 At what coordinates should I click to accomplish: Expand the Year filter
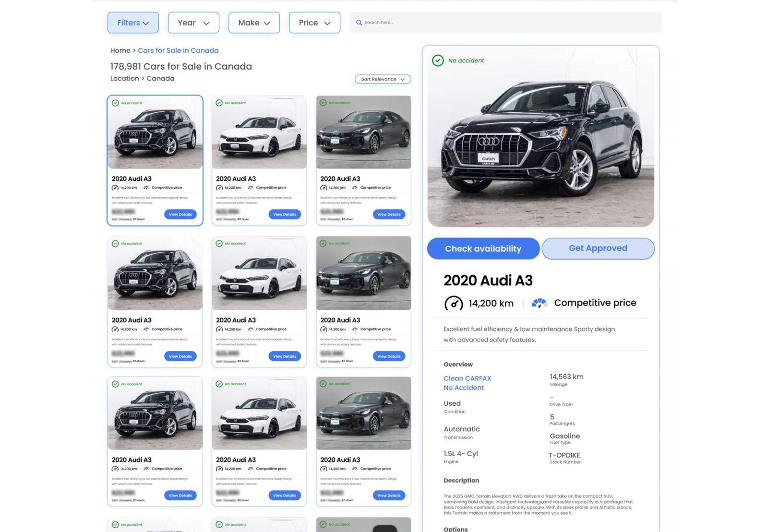(193, 23)
